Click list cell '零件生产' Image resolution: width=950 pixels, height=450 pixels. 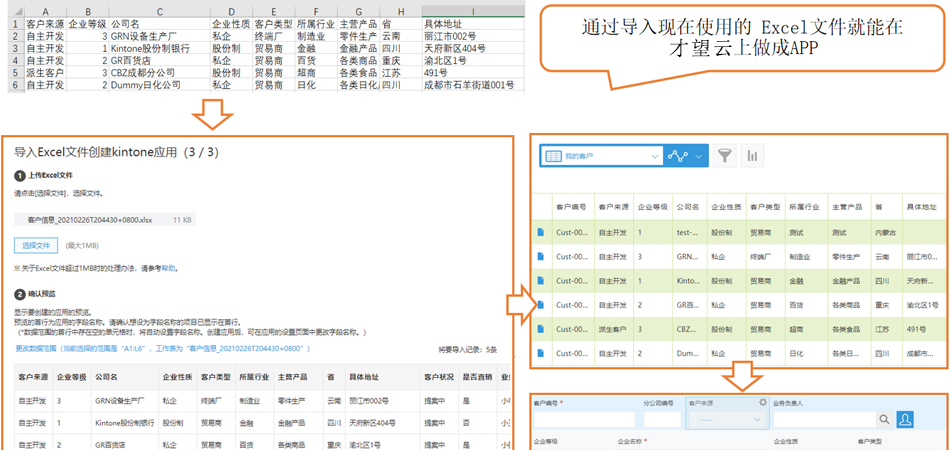[x=847, y=256]
